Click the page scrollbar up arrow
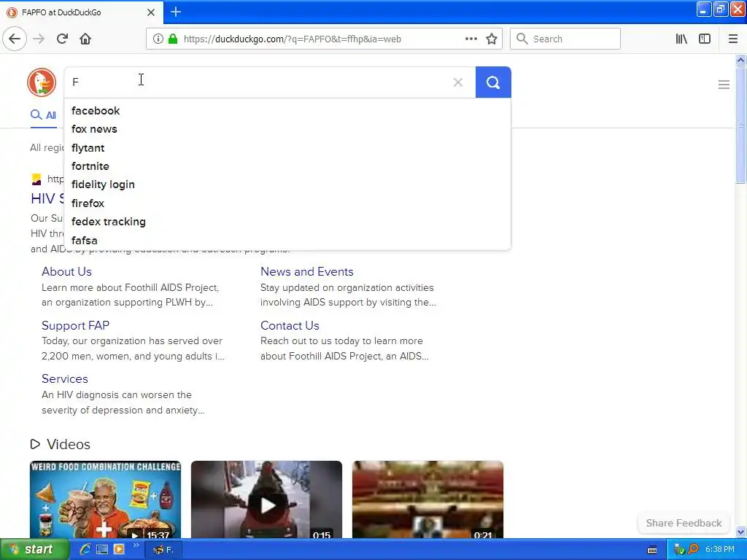This screenshot has width=747, height=560. (x=740, y=60)
